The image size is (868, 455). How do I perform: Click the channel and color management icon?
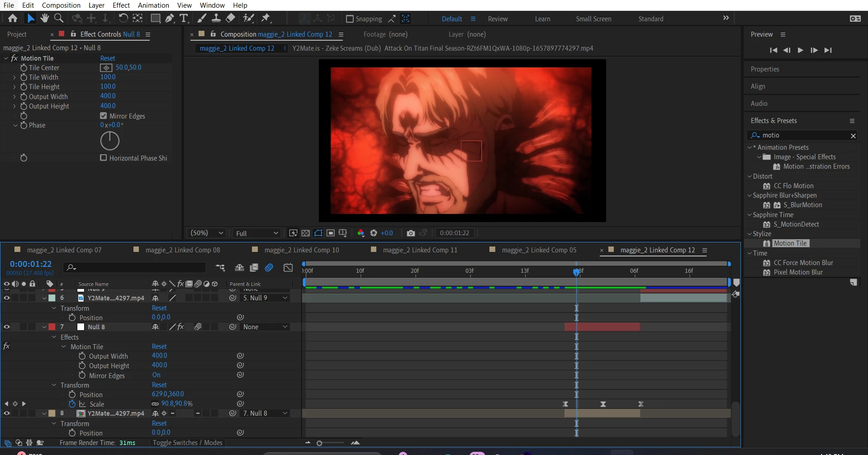click(x=360, y=233)
